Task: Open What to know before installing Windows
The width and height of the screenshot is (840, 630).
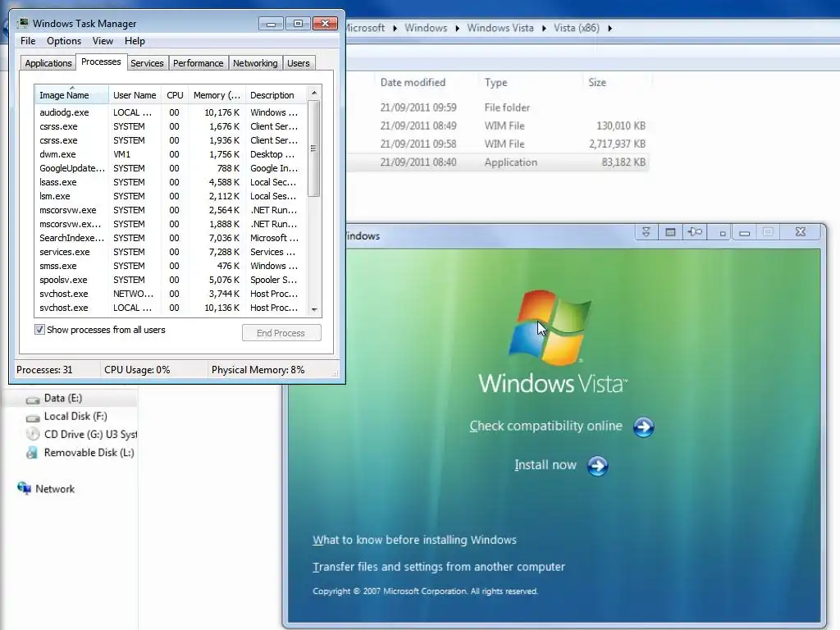Action: [414, 540]
